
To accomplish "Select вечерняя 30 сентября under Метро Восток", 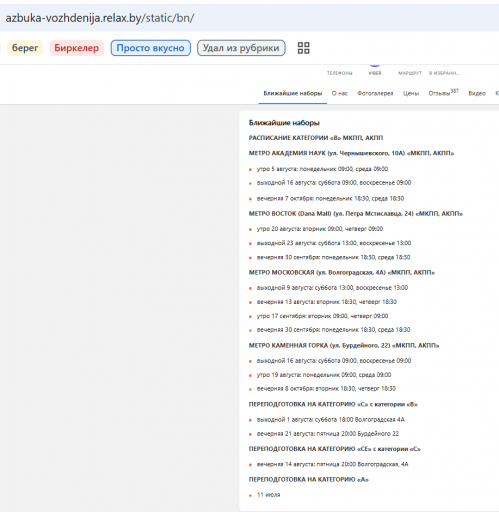I will (x=333, y=257).
